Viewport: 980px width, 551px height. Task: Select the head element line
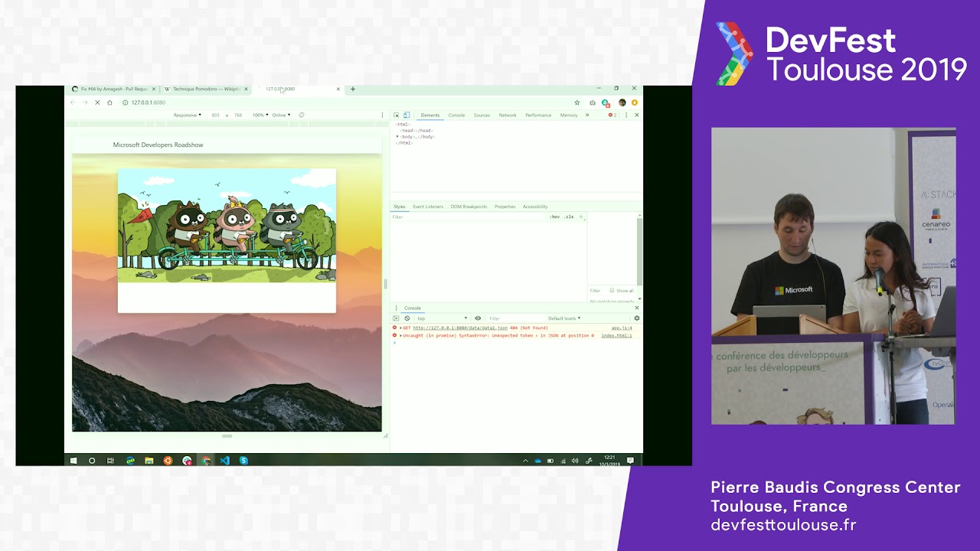(x=417, y=130)
